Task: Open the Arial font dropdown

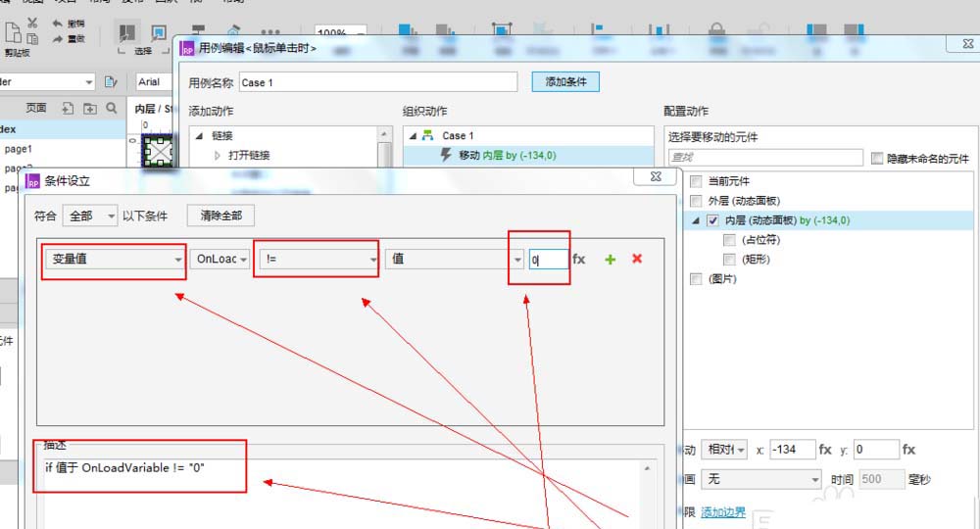Action: pos(154,82)
